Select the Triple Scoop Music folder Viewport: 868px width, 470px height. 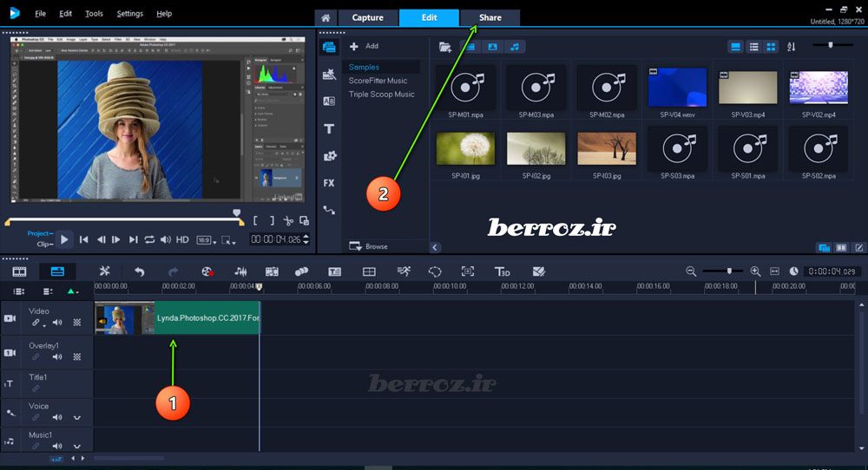[381, 94]
